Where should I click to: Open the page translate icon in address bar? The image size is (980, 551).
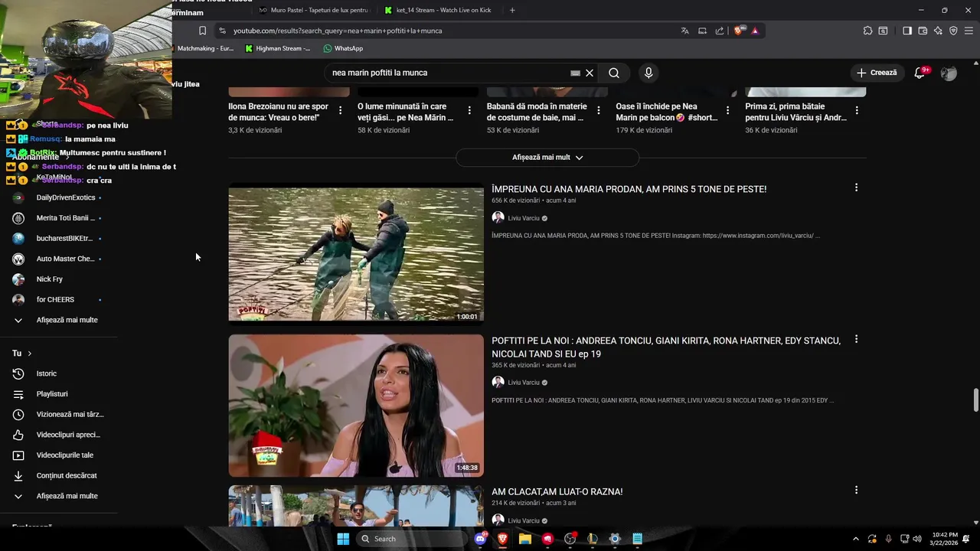tap(684, 31)
